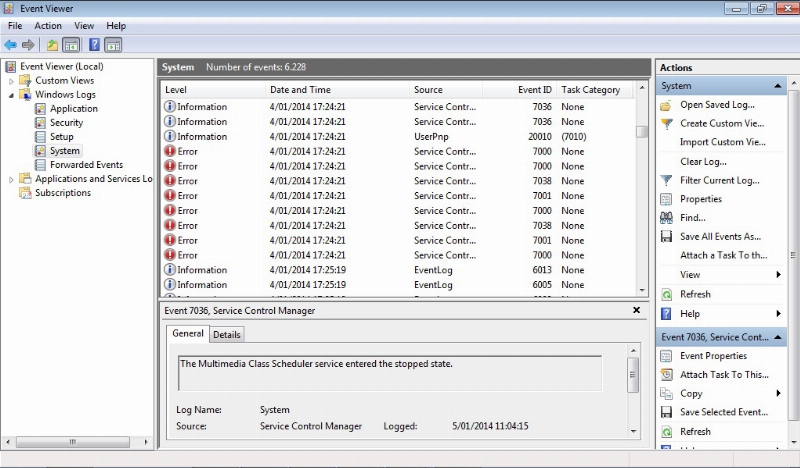Open the Help submenu arrow in Actions
This screenshot has height=468, width=800.
[779, 313]
